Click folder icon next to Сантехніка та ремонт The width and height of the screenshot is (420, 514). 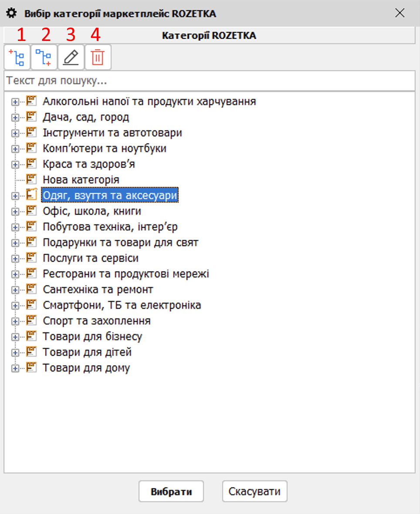(31, 289)
